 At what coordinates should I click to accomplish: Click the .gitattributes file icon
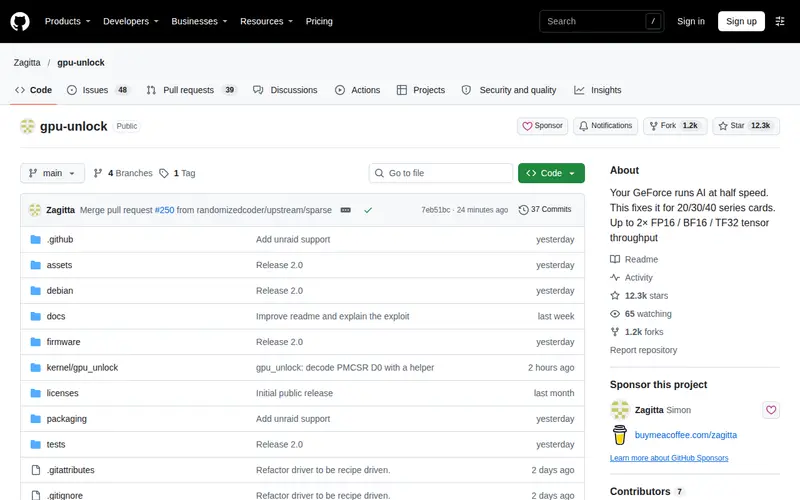[x=35, y=470]
